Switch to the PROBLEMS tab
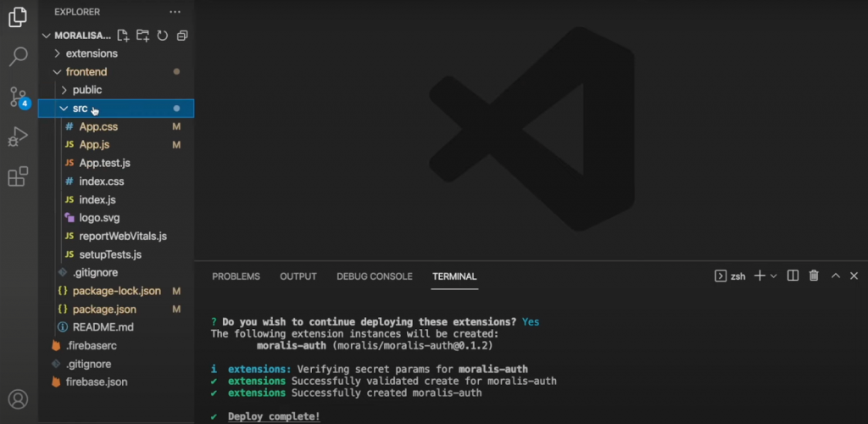 coord(236,276)
